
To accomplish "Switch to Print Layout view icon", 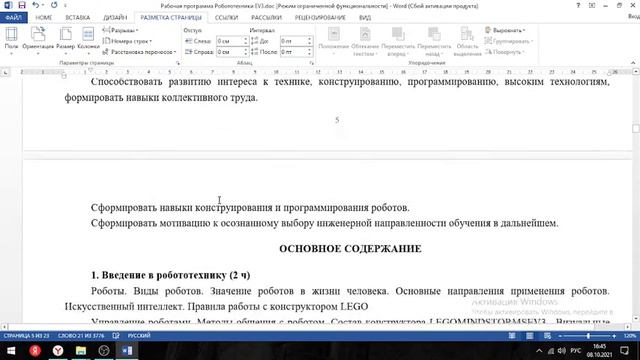I will point(529,336).
